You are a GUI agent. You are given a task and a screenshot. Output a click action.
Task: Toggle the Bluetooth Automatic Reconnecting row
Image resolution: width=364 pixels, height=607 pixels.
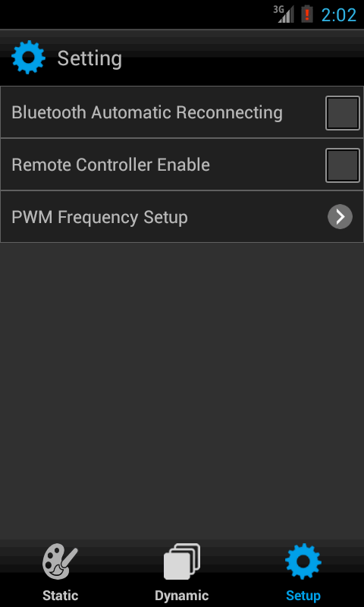click(182, 112)
